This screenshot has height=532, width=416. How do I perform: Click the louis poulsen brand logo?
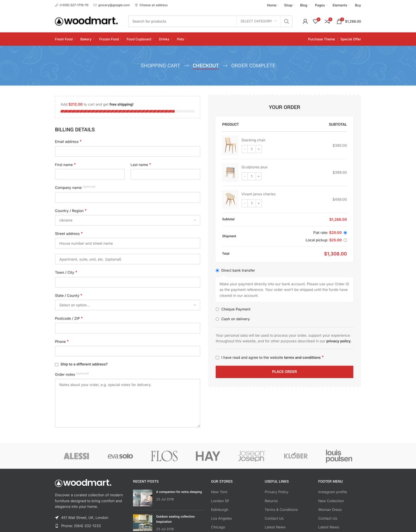(x=339, y=456)
